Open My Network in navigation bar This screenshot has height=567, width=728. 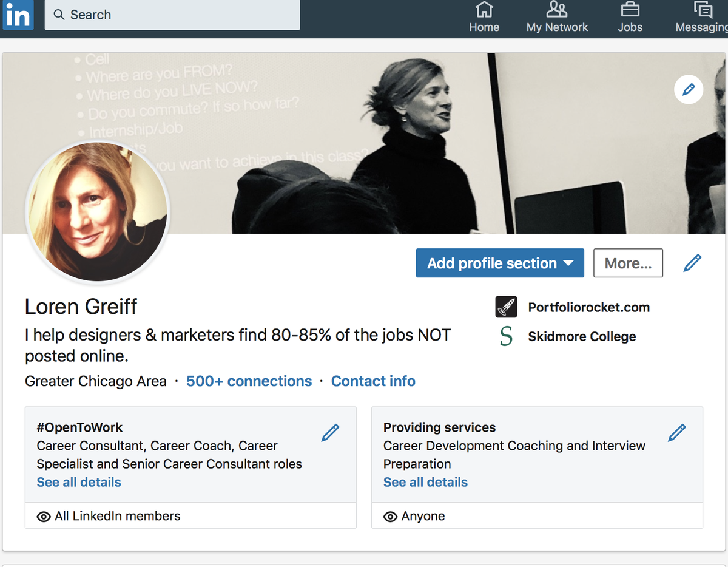point(557,17)
